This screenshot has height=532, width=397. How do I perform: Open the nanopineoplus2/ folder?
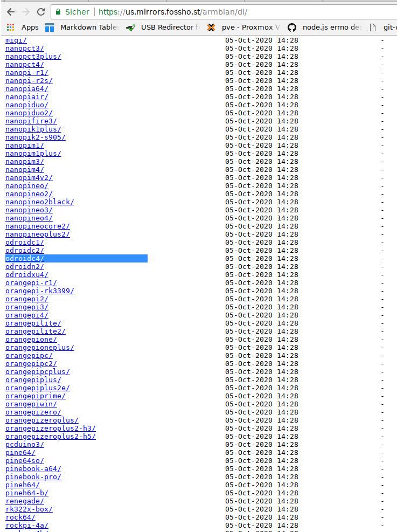(x=38, y=234)
